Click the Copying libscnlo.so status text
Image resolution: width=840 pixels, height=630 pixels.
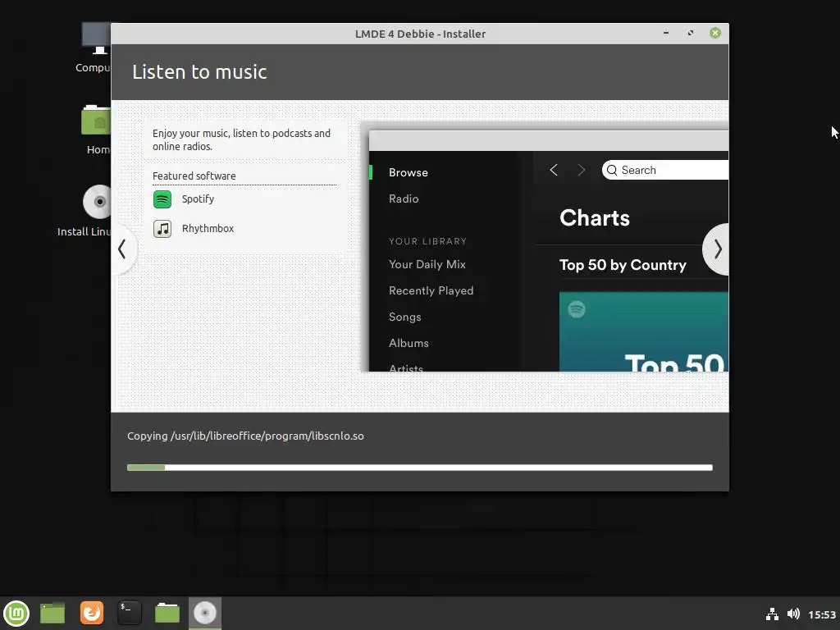click(x=245, y=436)
